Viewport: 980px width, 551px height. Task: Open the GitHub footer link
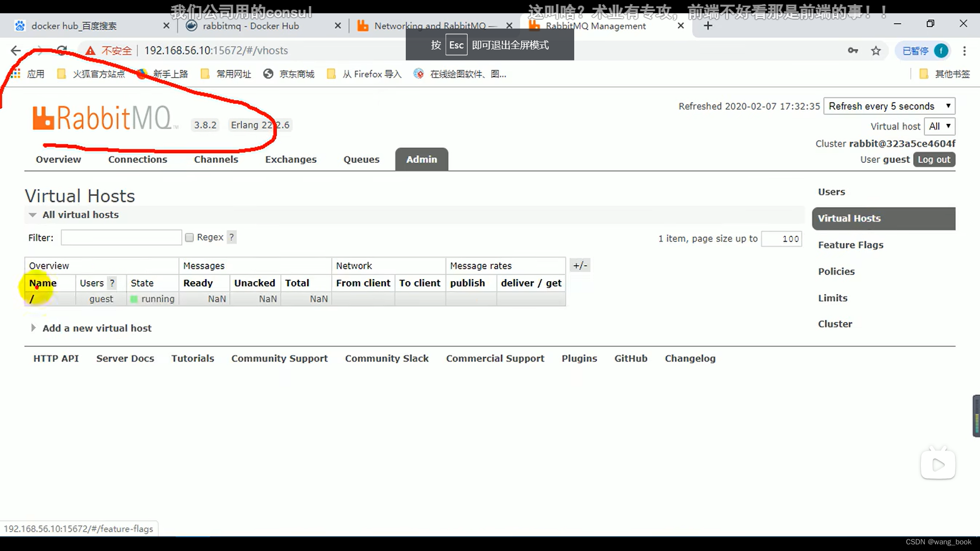pyautogui.click(x=631, y=358)
